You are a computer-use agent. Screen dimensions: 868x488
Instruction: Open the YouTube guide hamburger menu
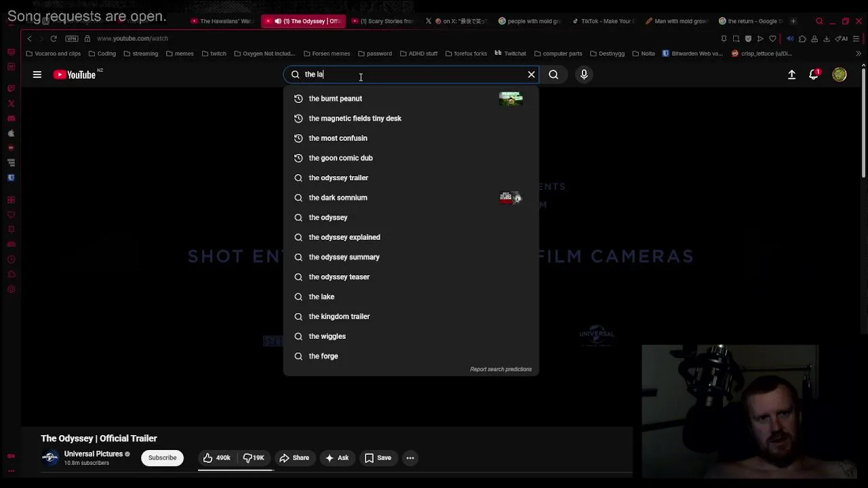[x=37, y=75]
